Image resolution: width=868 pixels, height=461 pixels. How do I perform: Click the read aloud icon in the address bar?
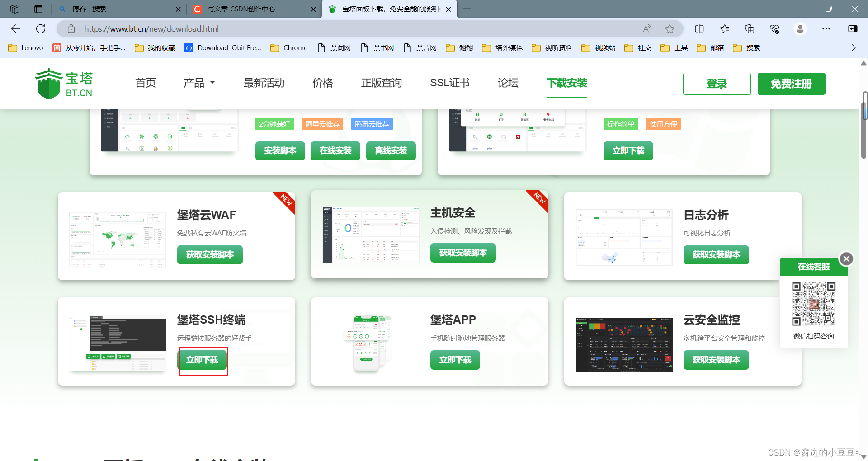click(647, 29)
